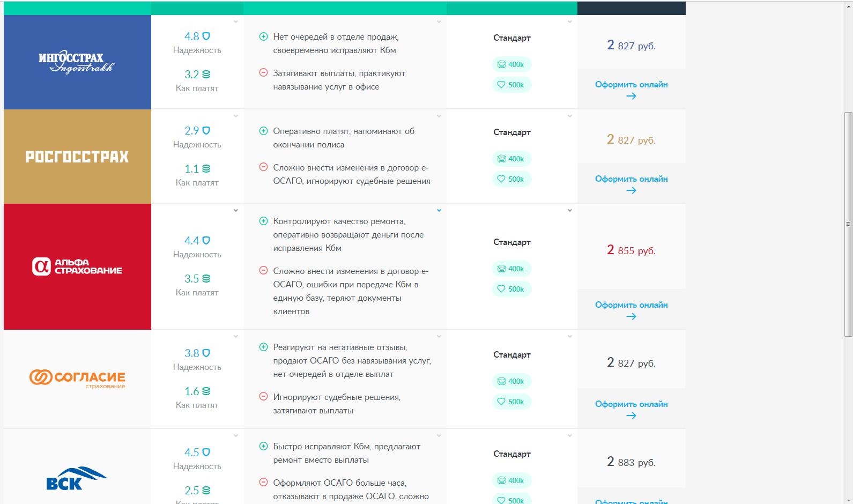Click the coins icon next to 2.5 rating
This screenshot has height=504, width=853.
click(206, 491)
